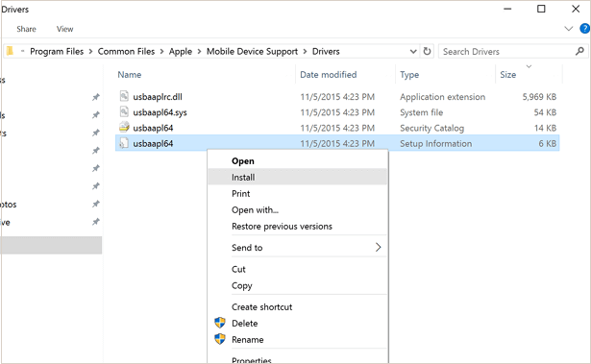591x364 pixels.
Task: Go to Apple folder in the breadcrumb
Action: pos(180,51)
